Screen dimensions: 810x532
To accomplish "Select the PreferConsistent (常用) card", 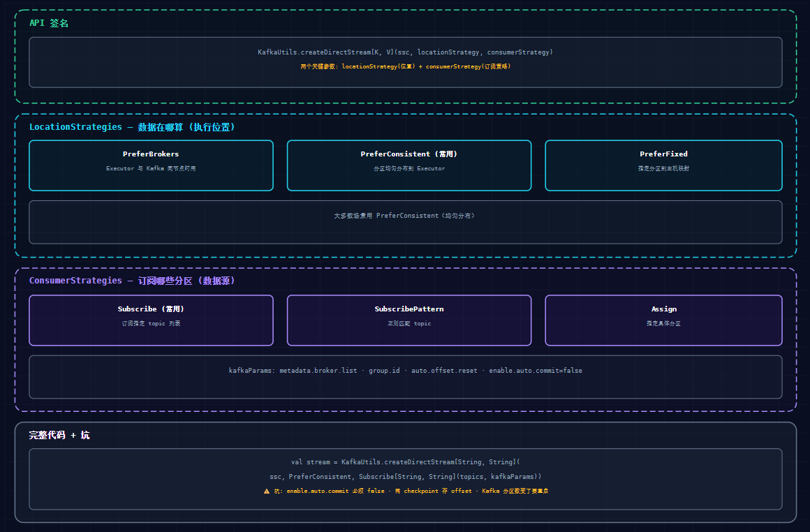I will (x=409, y=165).
